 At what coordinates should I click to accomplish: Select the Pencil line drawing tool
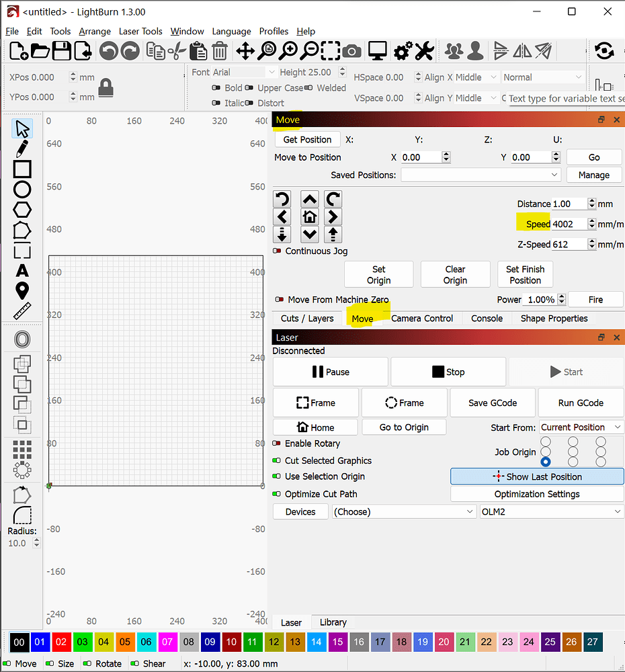tap(22, 149)
